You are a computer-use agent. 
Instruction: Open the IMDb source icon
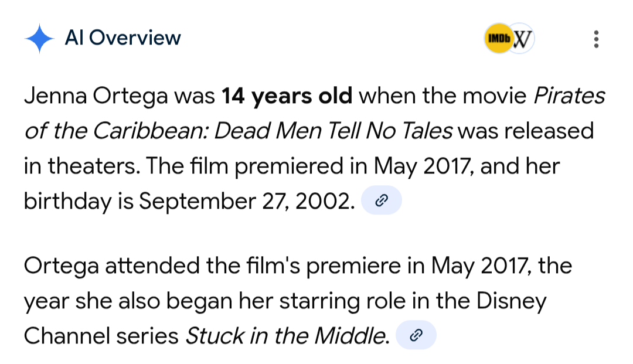(x=497, y=39)
